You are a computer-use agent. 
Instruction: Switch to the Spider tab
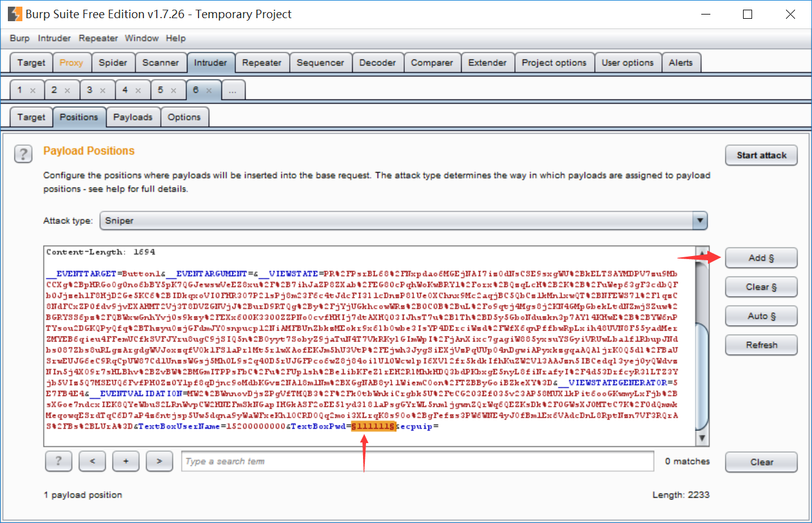[x=113, y=63]
